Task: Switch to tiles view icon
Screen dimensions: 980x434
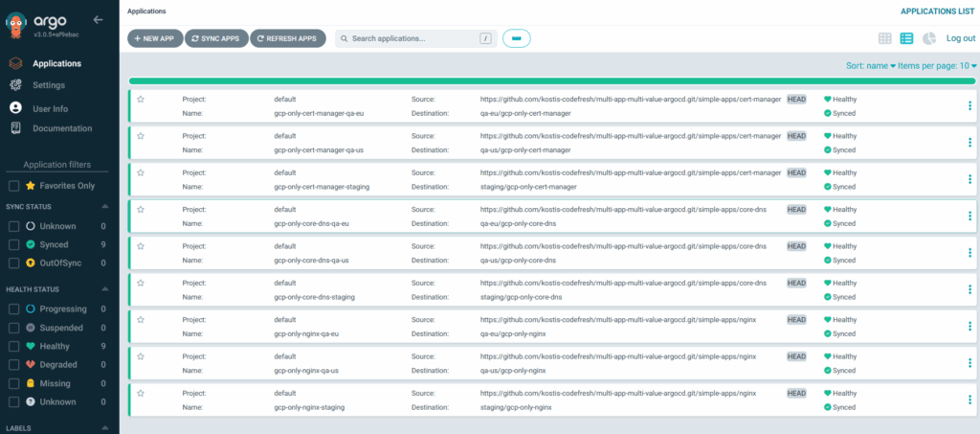Action: [x=885, y=38]
